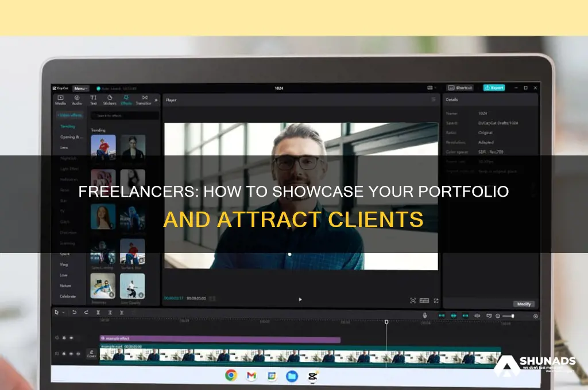
Task: Choose the Love effects category
Action: tap(64, 275)
